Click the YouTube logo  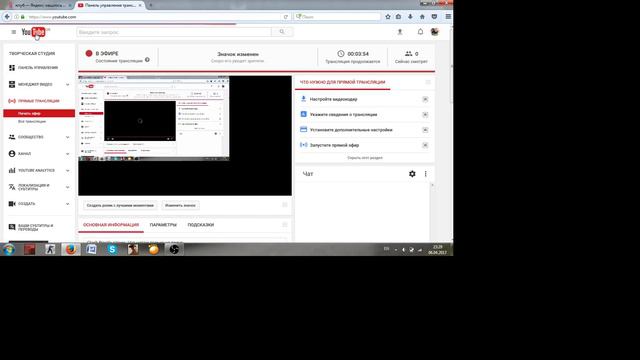click(x=33, y=32)
